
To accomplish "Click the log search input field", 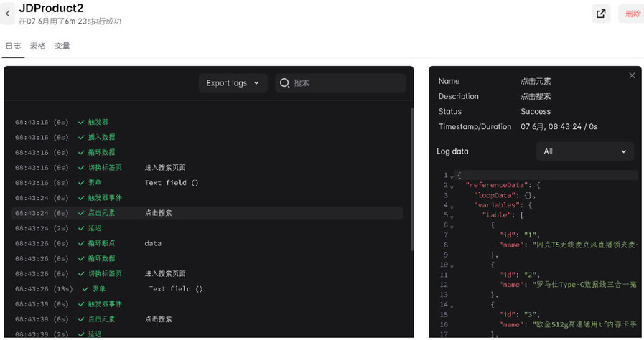I will coord(348,83).
